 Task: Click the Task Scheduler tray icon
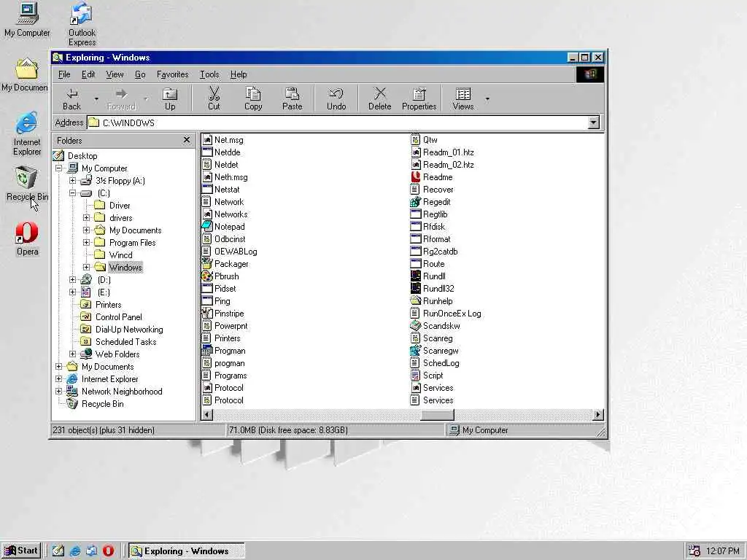pyautogui.click(x=694, y=551)
